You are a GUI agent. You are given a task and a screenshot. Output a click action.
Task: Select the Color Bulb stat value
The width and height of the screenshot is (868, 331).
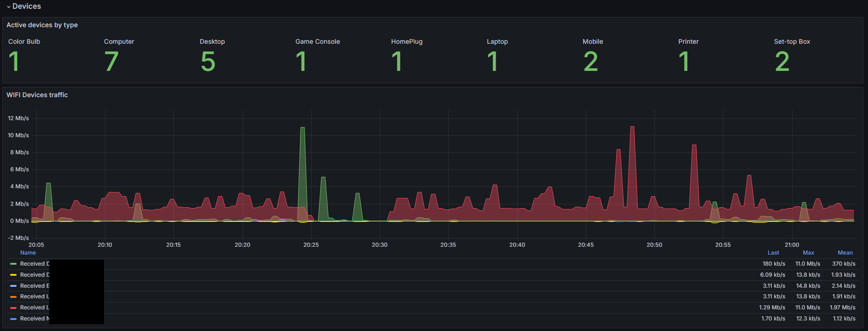14,61
